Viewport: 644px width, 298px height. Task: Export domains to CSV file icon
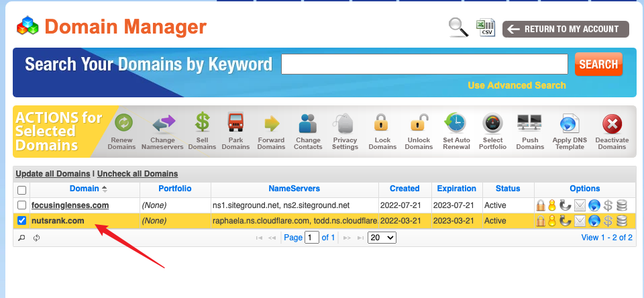point(486,28)
